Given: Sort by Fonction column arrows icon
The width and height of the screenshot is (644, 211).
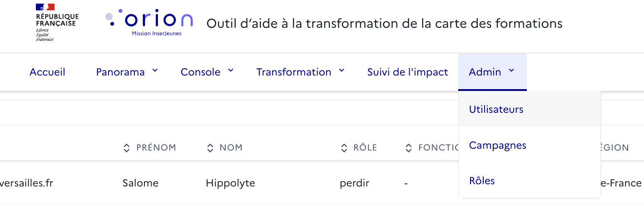Looking at the screenshot, I should click(409, 148).
